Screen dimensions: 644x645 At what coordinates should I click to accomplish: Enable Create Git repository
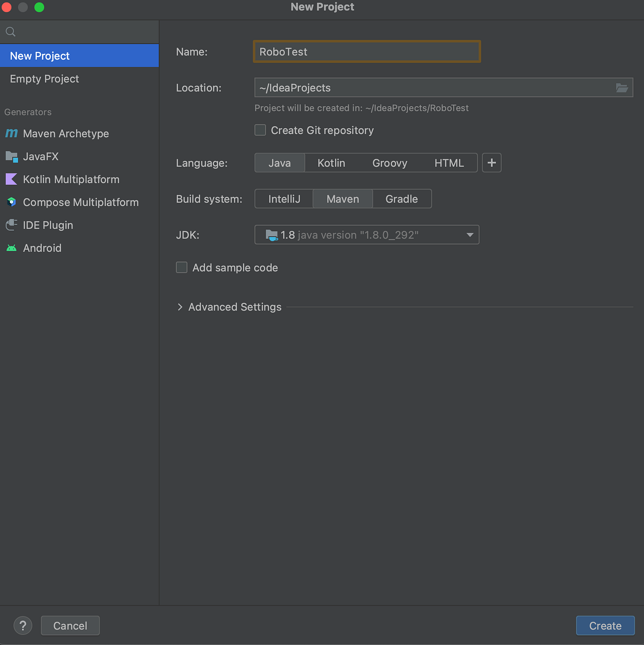coord(260,130)
